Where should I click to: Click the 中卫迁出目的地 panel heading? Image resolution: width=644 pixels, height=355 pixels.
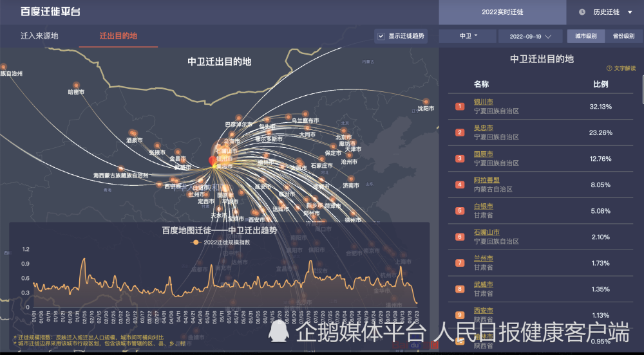[x=542, y=59]
